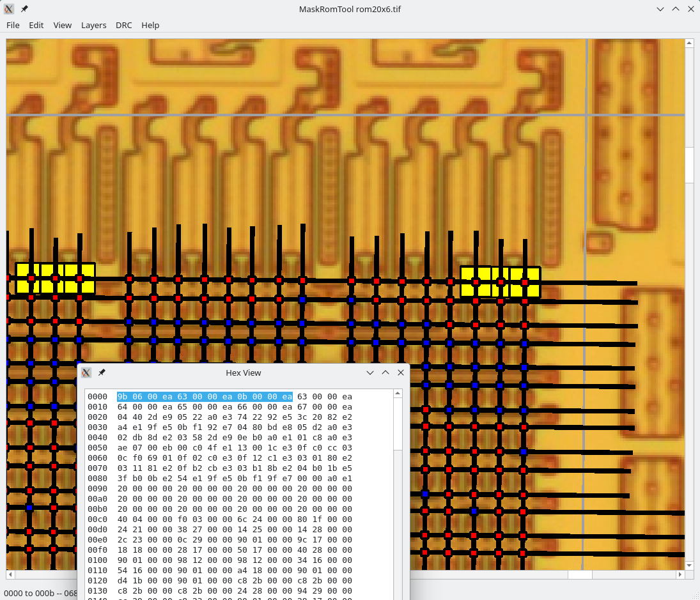Minimize the Hex View window

tap(369, 373)
